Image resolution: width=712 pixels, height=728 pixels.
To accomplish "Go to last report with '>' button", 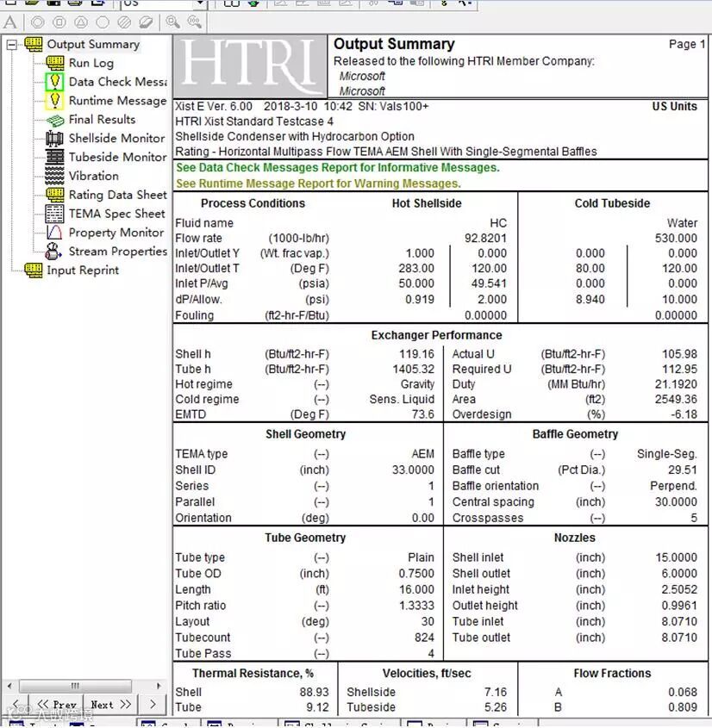I will (x=153, y=705).
